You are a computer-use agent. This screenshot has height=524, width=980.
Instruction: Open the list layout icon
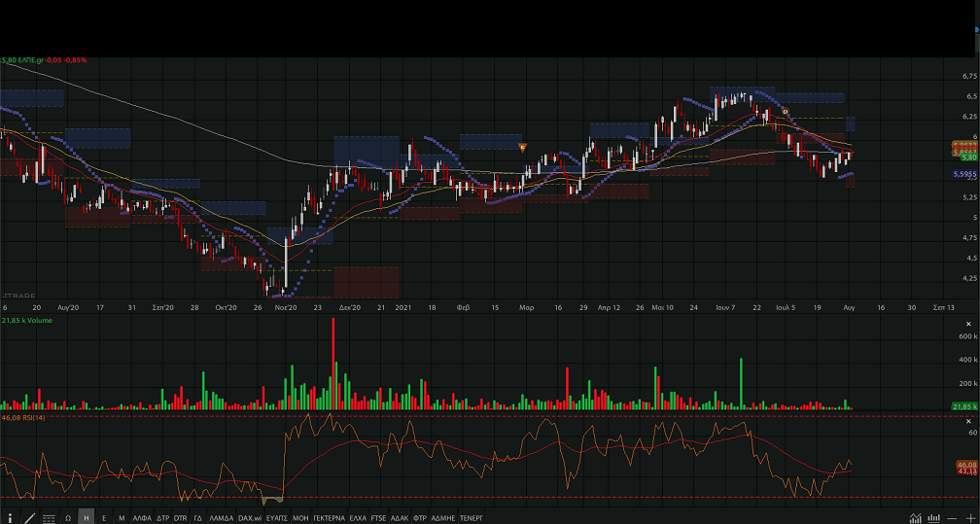pyautogui.click(x=49, y=518)
